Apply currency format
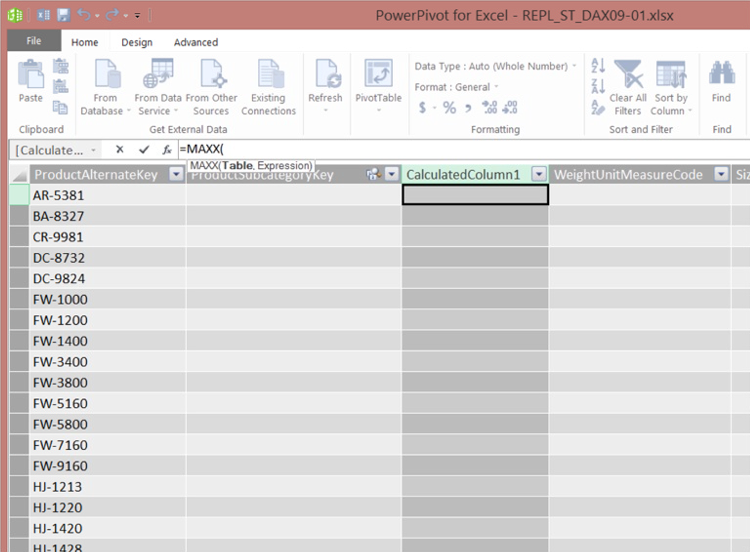The height and width of the screenshot is (552, 750). [x=422, y=107]
